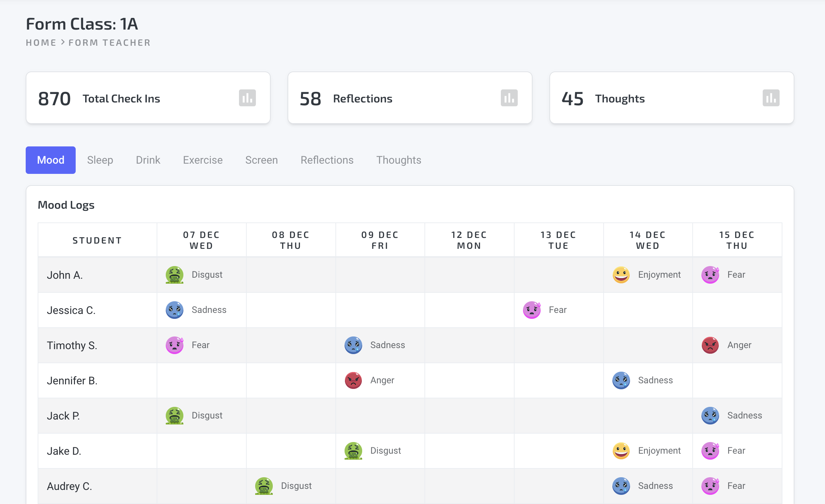
Task: Open student Jake D.
Action: (64, 451)
